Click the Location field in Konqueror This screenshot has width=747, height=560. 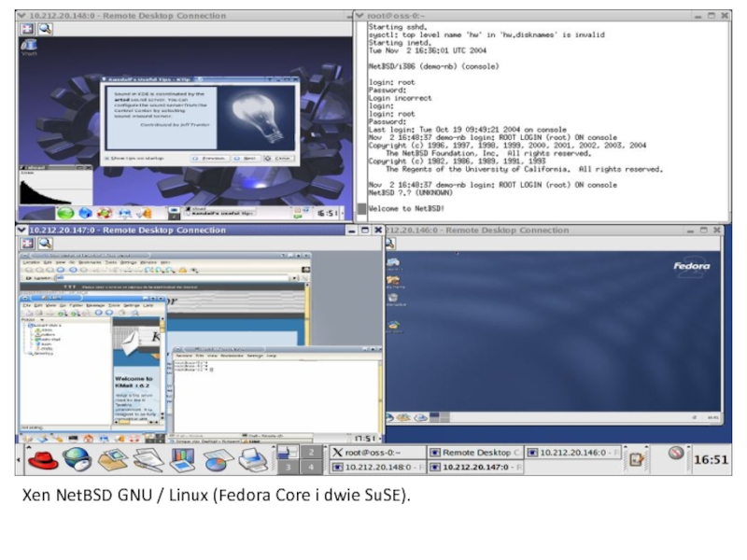click(173, 277)
